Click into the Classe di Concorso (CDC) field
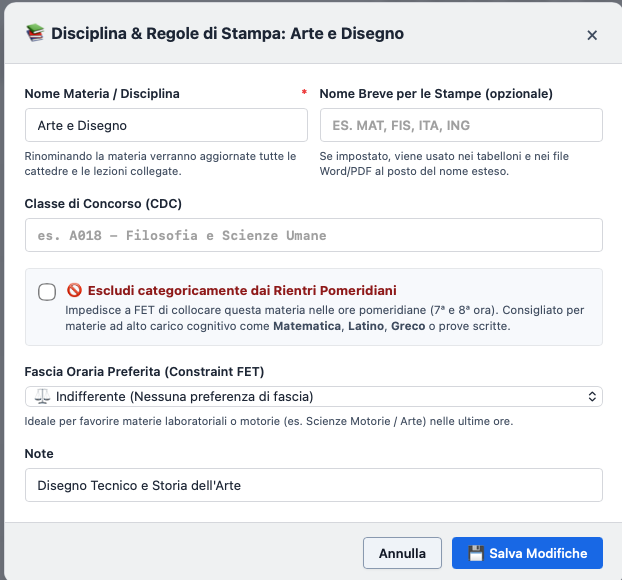The image size is (622, 580). (314, 235)
